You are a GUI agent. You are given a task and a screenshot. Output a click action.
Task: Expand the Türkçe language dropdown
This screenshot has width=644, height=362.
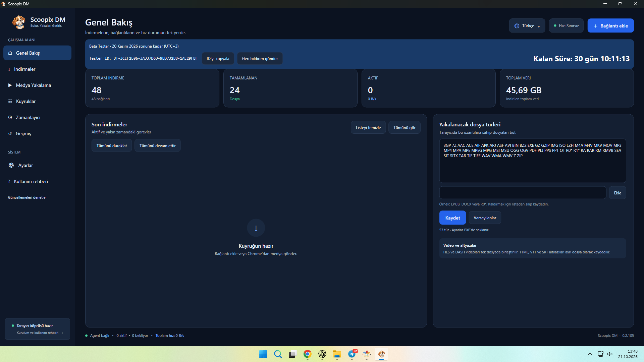pyautogui.click(x=527, y=26)
